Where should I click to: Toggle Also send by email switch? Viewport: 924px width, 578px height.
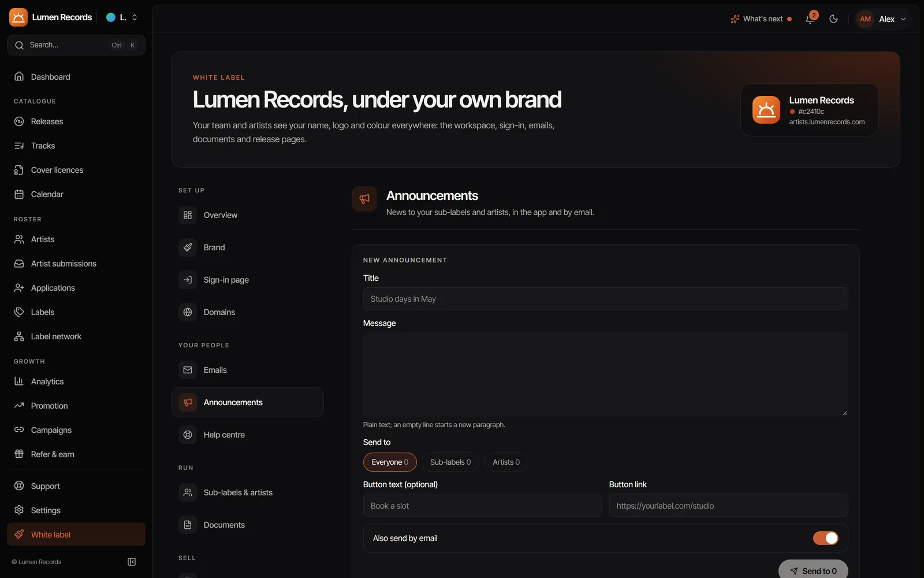pyautogui.click(x=825, y=538)
